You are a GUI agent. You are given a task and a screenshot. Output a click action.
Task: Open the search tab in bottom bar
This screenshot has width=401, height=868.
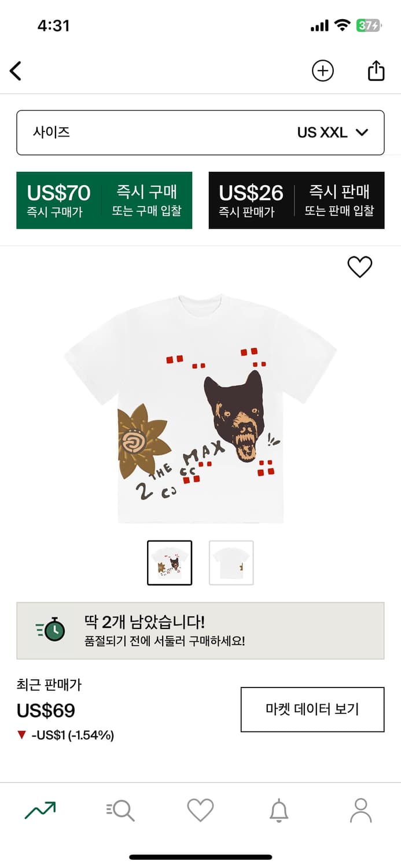point(120,810)
